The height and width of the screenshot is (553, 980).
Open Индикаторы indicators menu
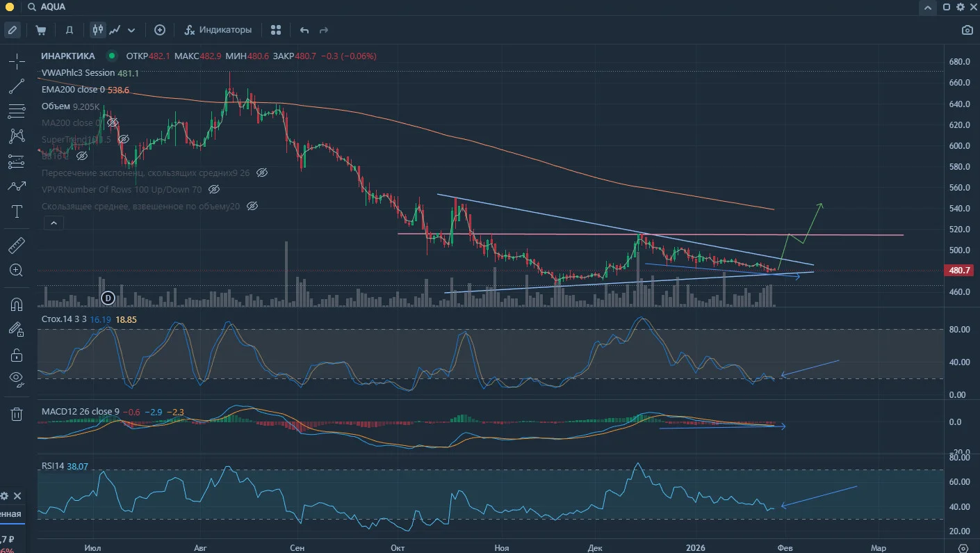tap(218, 30)
